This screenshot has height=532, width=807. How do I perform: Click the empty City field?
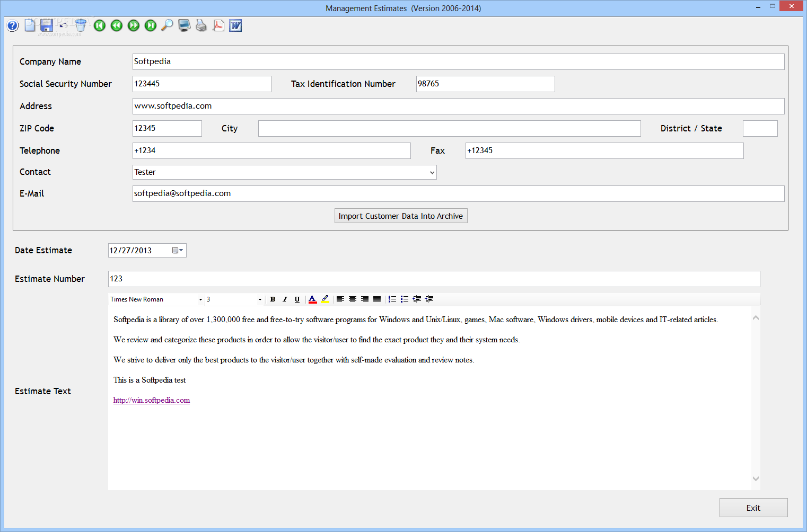click(449, 128)
